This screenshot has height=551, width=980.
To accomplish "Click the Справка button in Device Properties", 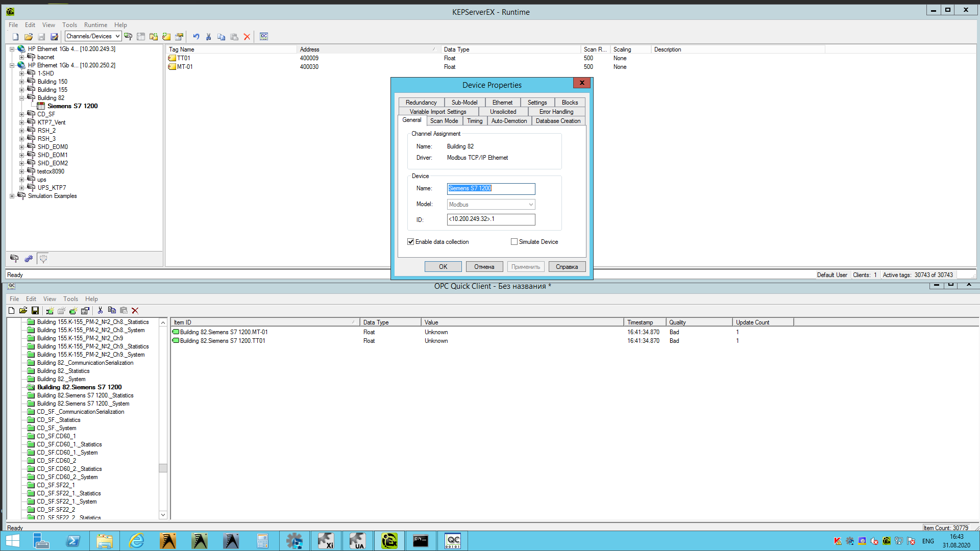I will tap(567, 266).
